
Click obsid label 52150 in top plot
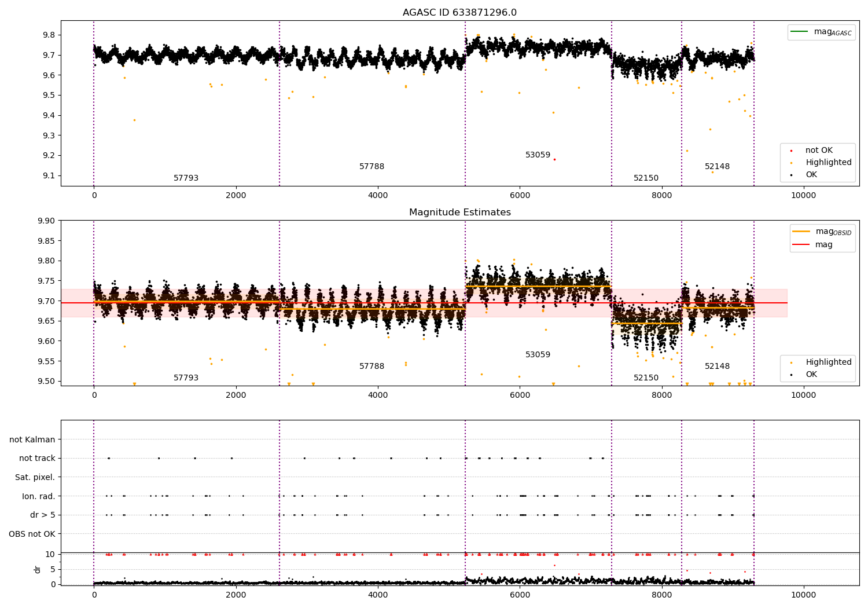(x=646, y=178)
